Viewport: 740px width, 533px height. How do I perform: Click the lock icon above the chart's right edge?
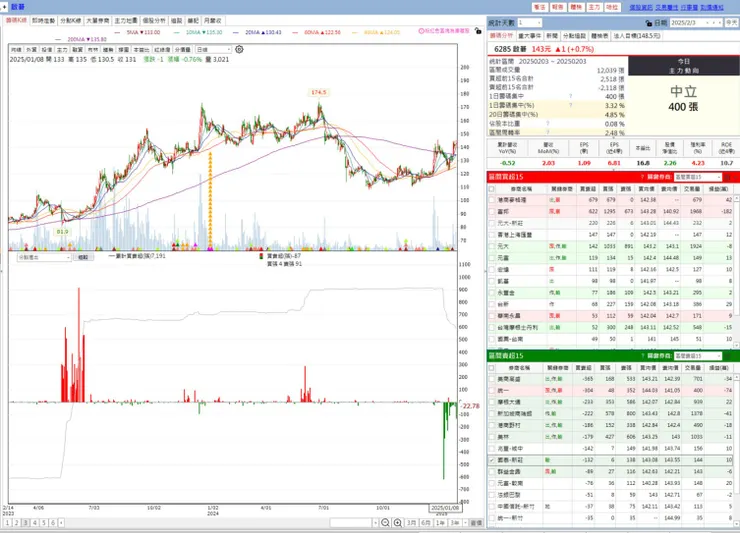click(x=478, y=31)
